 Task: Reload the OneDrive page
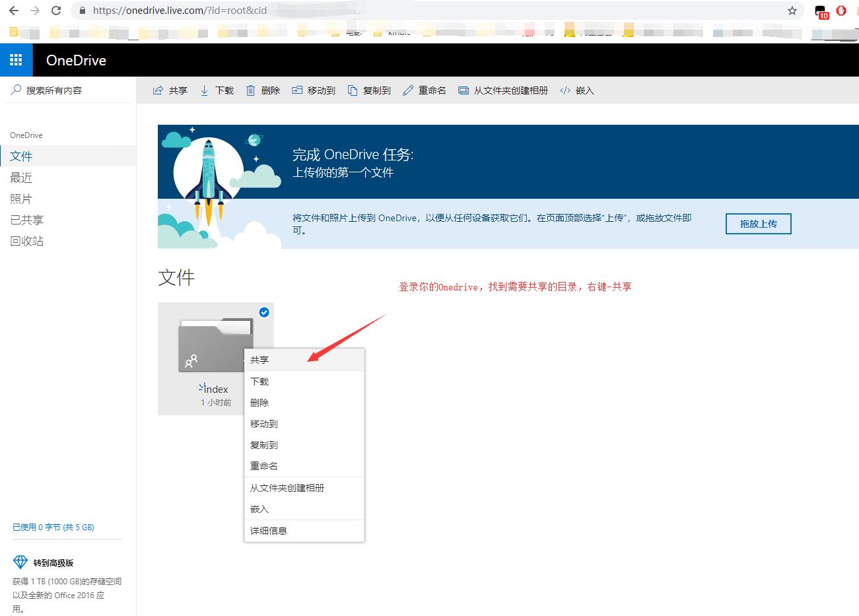click(x=56, y=11)
